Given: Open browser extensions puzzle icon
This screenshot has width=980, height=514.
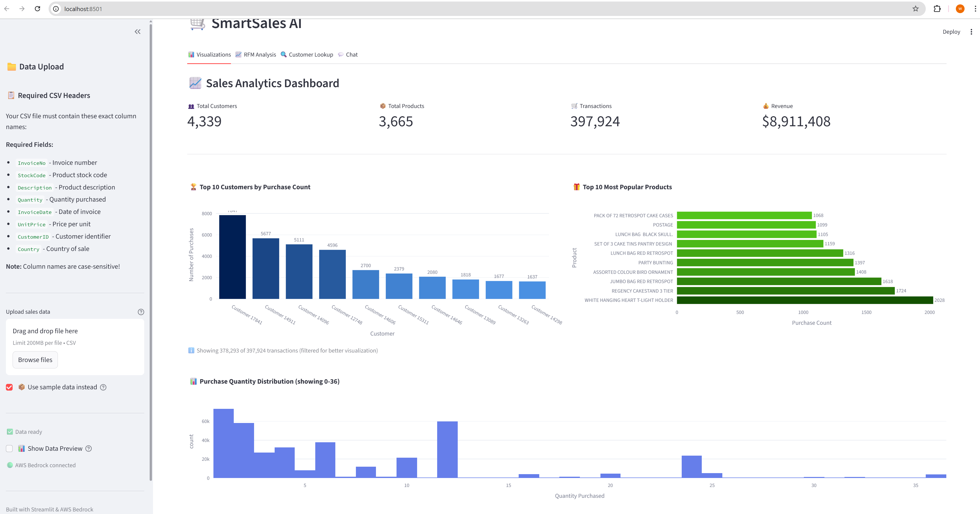Looking at the screenshot, I should pyautogui.click(x=937, y=9).
